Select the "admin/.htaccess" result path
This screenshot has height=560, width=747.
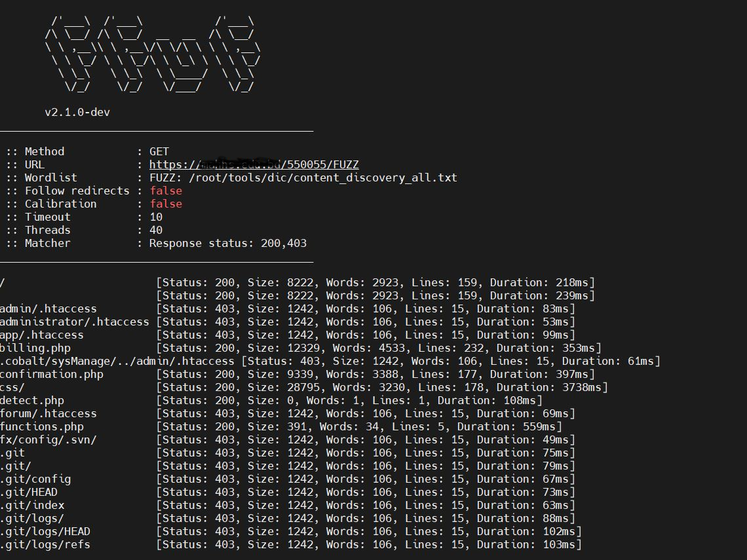click(48, 308)
